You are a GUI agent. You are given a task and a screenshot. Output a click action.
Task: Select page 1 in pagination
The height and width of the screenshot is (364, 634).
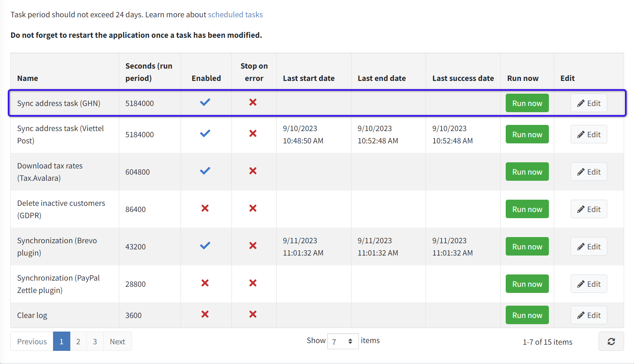tap(62, 341)
